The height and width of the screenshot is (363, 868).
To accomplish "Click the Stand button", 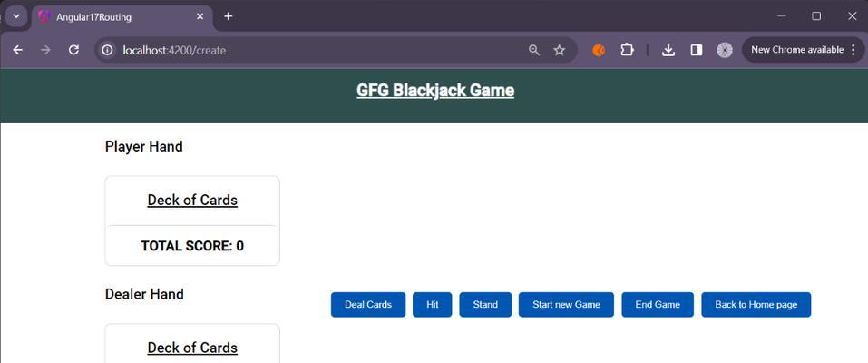I will point(485,305).
